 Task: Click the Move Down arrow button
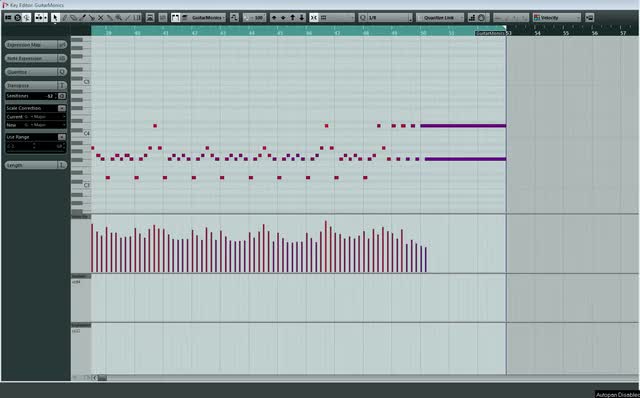click(x=302, y=18)
